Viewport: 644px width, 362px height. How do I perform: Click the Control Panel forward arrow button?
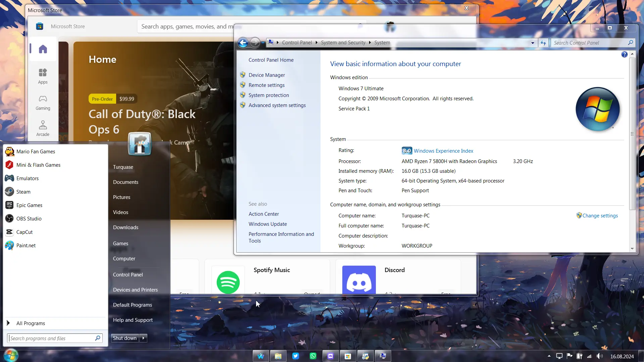pos(255,43)
